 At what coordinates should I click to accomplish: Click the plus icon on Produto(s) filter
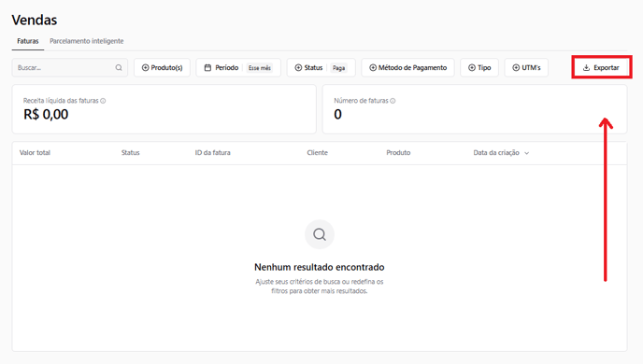pos(145,67)
